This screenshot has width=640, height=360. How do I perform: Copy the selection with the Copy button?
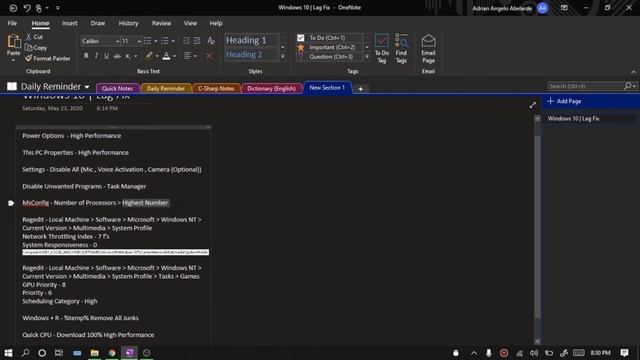coord(36,48)
